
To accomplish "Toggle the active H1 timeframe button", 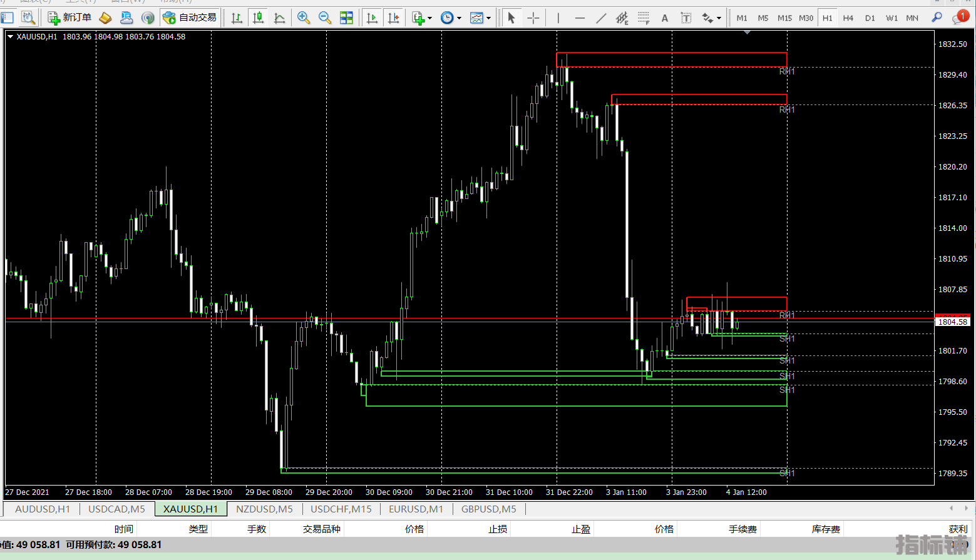I will coord(828,18).
